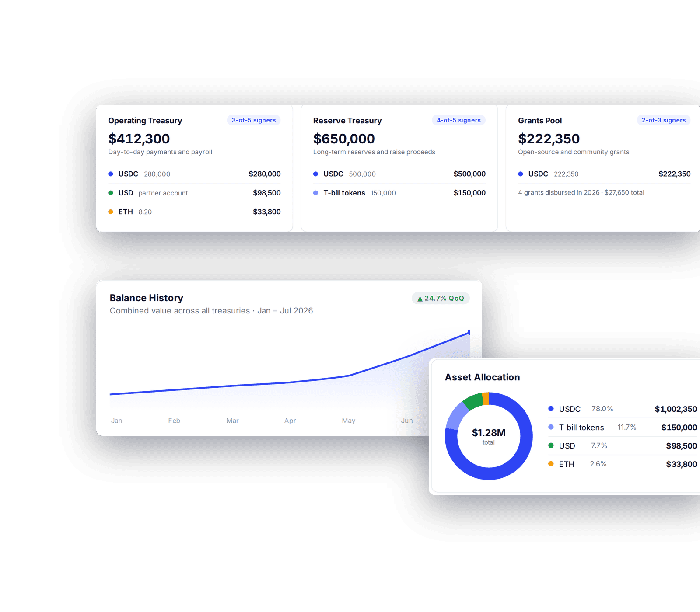Click the orange ETH dot in Asset Allocation

pyautogui.click(x=551, y=464)
